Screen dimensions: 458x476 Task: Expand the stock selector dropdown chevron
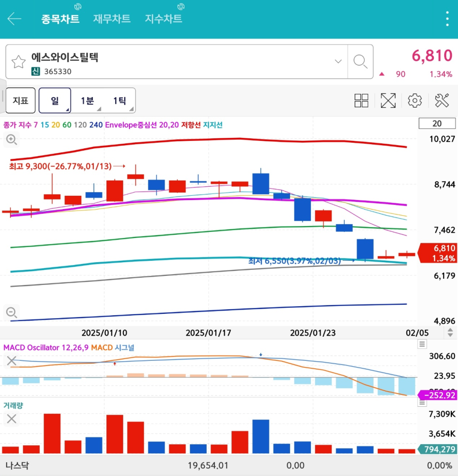coord(338,62)
